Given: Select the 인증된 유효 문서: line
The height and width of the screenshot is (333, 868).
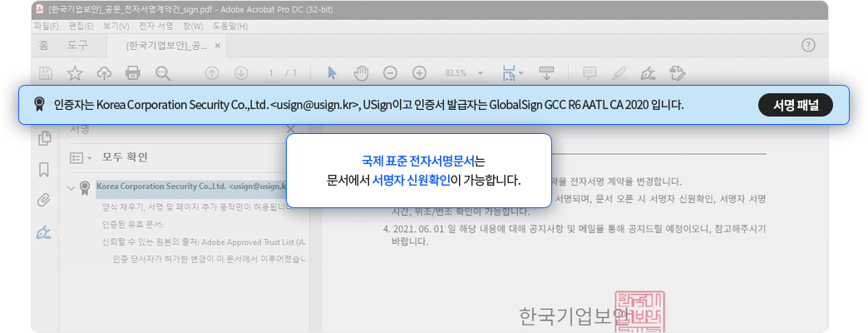Looking at the screenshot, I should (133, 225).
